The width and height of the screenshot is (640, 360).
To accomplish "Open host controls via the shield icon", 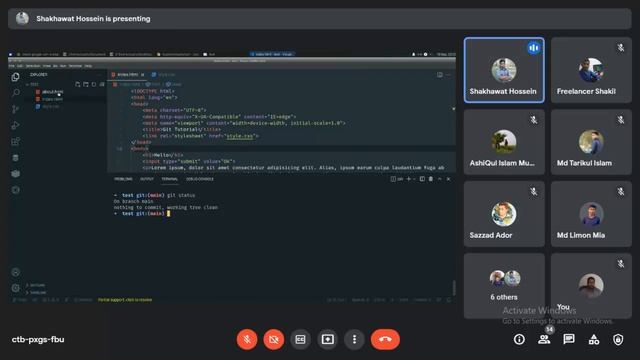I will (618, 339).
